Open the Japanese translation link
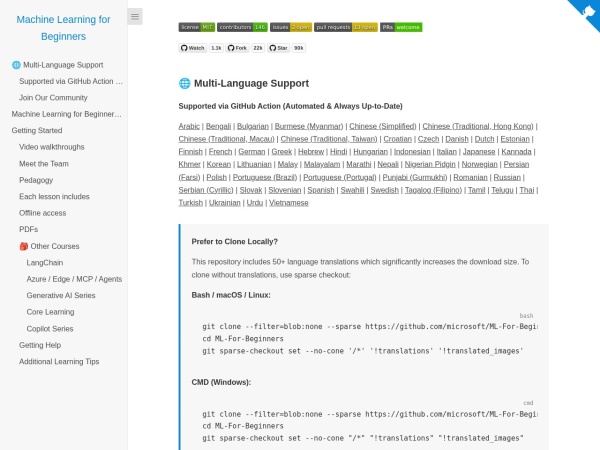The image size is (600, 450). (x=479, y=152)
